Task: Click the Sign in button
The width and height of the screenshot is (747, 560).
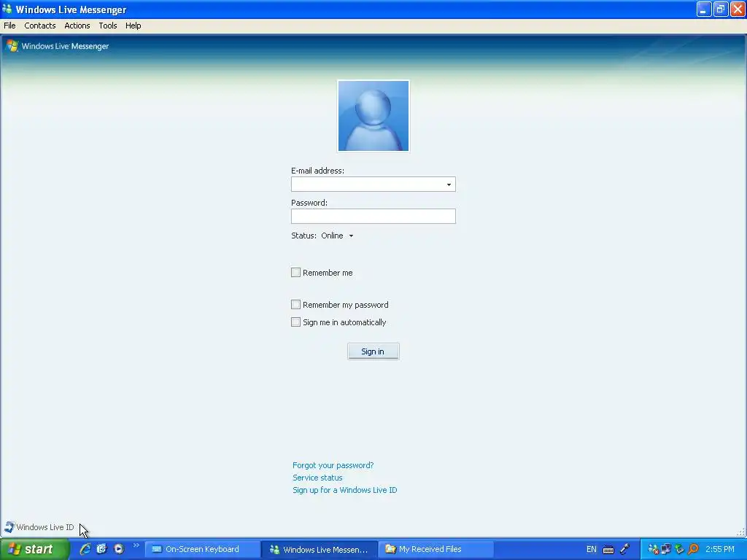Action: tap(373, 351)
